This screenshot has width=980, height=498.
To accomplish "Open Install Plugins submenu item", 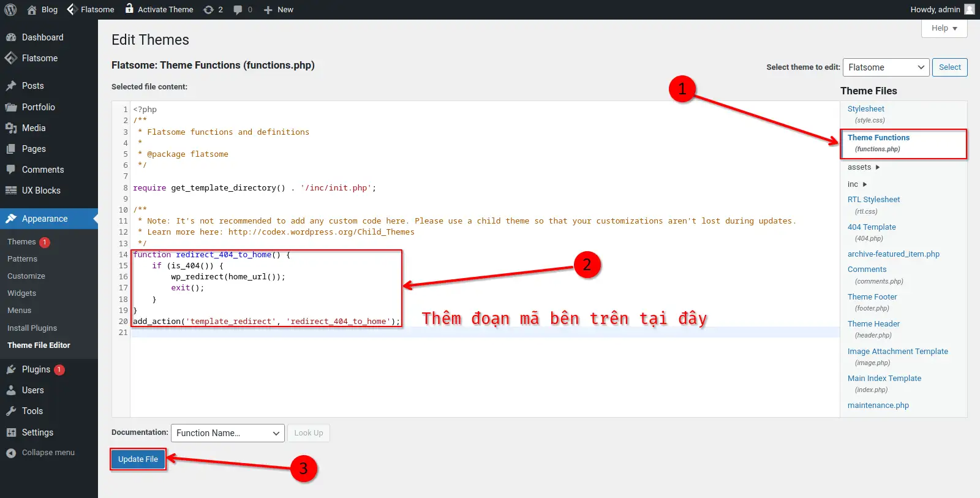I will tap(32, 328).
